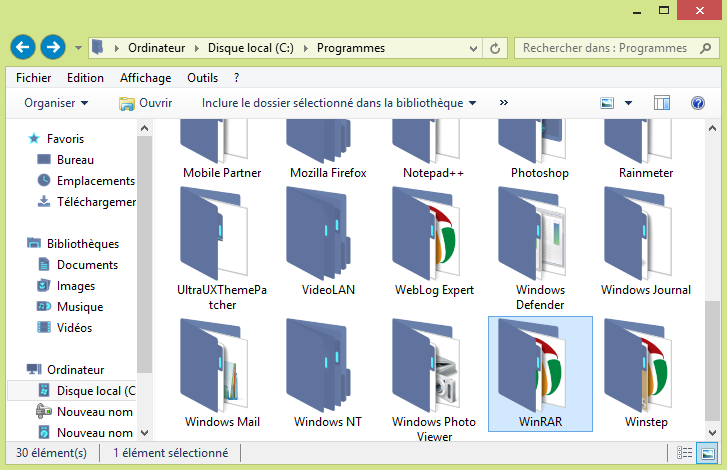Expand arrow after Disque local (C:) breadcrumb
727x470 pixels.
click(x=306, y=48)
